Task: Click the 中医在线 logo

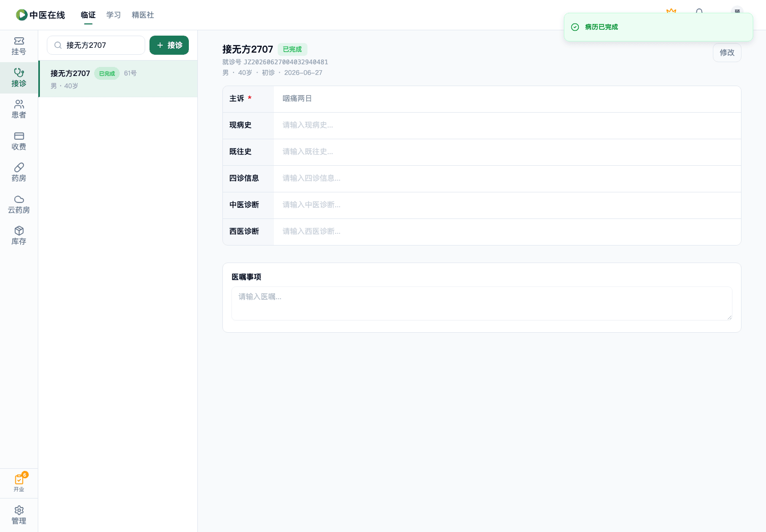Action: click(40, 15)
